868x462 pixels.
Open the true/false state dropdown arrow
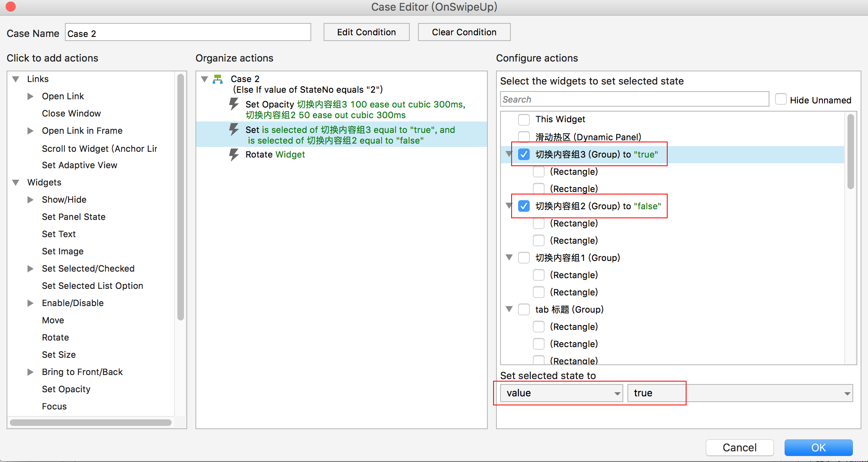[847, 393]
